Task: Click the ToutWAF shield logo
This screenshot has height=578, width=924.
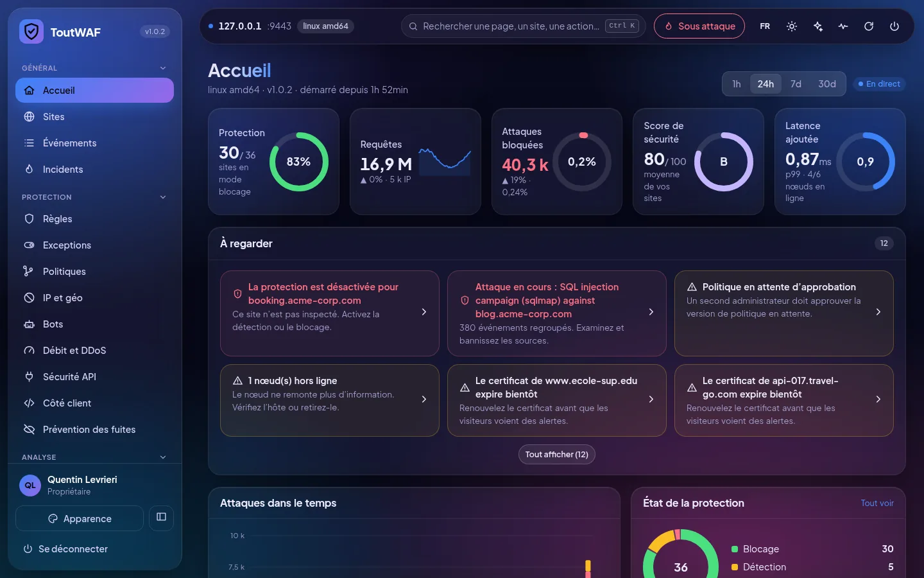Action: click(31, 31)
